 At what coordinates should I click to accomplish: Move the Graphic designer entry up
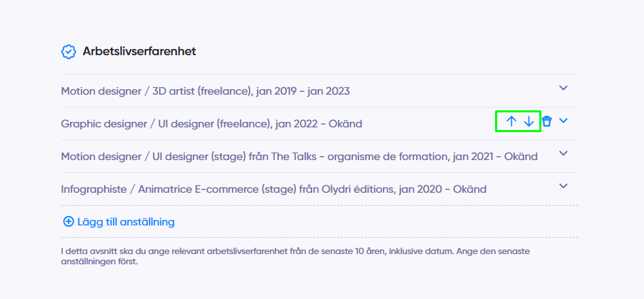coord(511,121)
